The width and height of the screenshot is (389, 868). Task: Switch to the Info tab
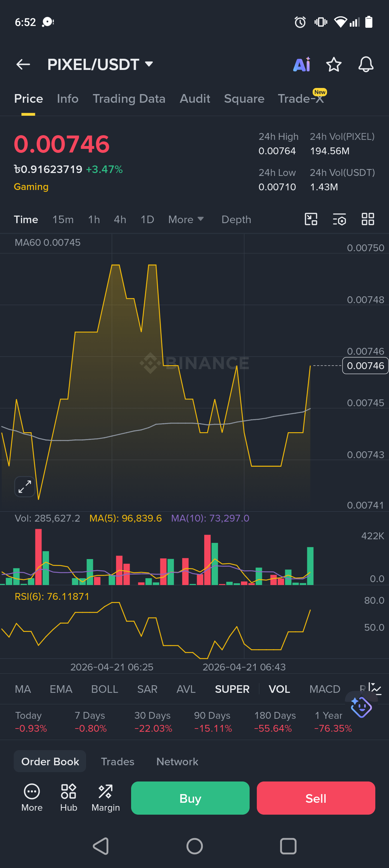(68, 98)
